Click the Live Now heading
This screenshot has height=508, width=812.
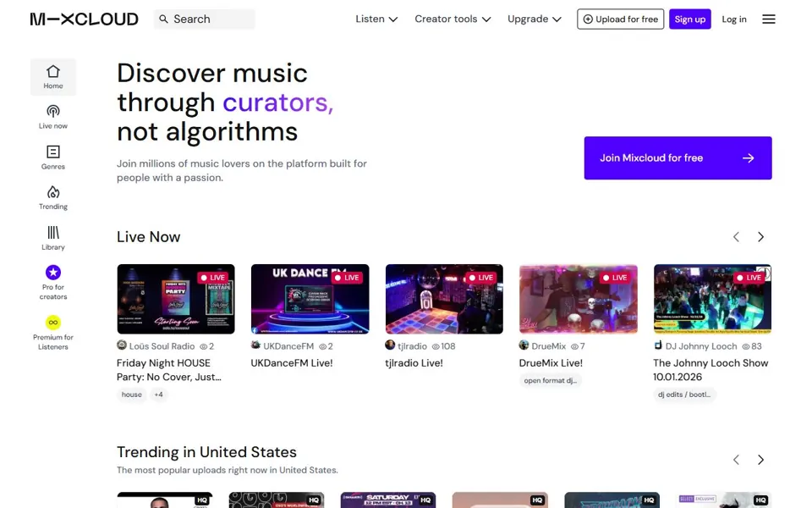149,237
